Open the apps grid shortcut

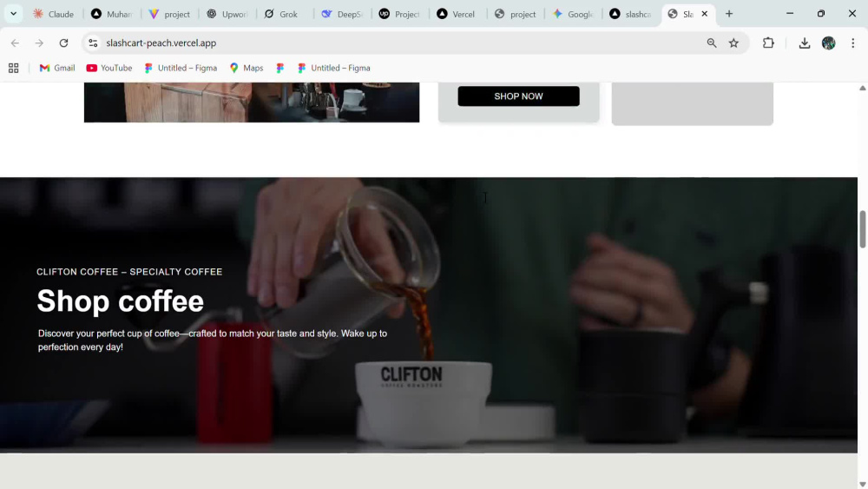tap(13, 68)
